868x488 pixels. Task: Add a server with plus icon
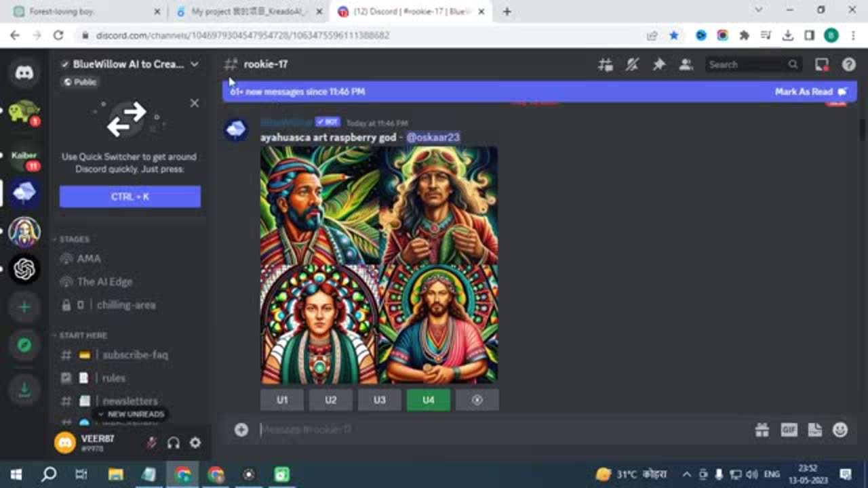[x=24, y=308]
